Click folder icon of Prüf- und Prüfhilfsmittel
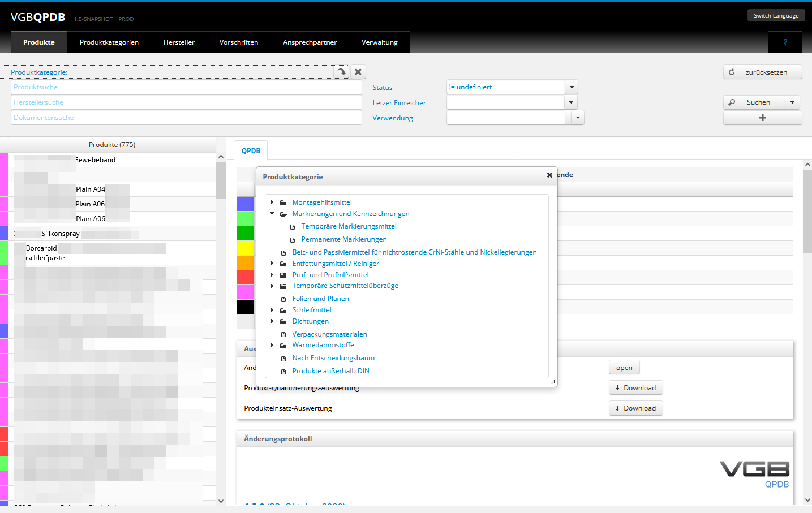 (x=283, y=275)
